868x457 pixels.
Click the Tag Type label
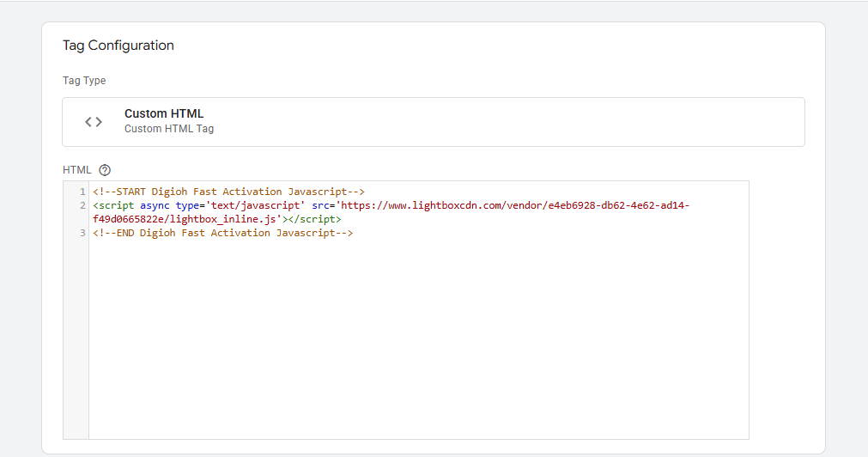[x=84, y=81]
